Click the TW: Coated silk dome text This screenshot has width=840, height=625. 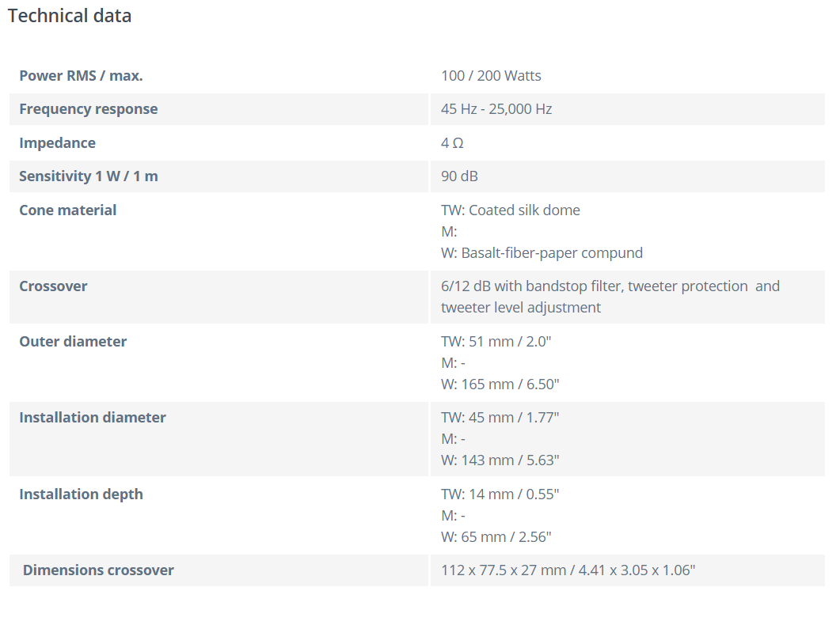point(511,210)
